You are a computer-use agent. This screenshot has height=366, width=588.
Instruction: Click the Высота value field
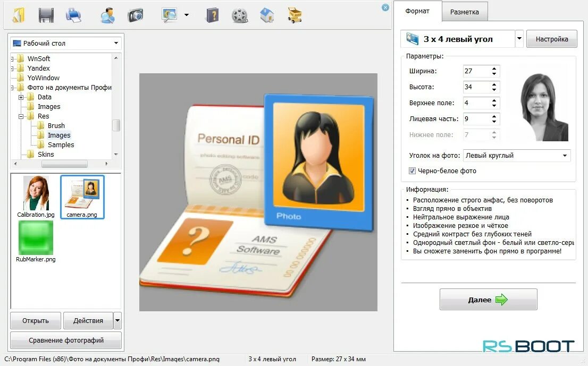coord(476,87)
